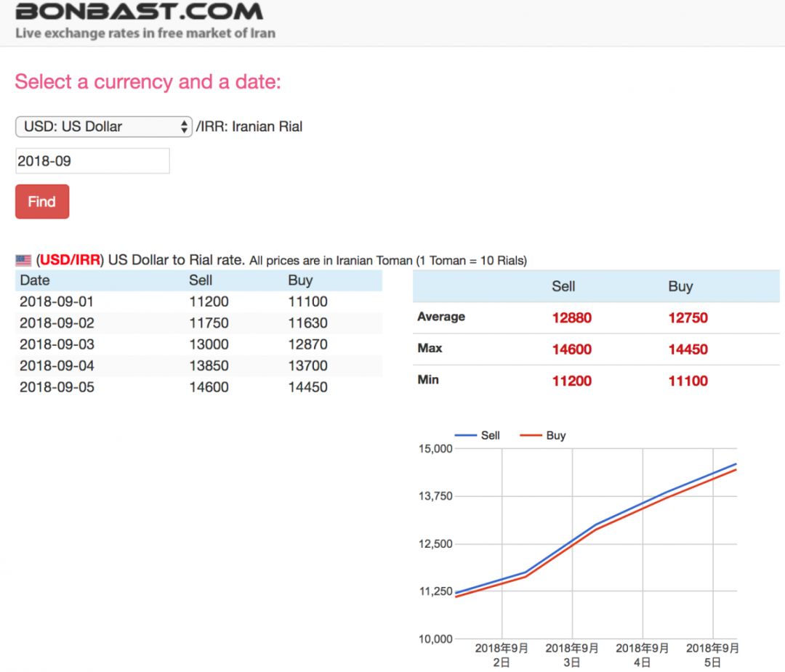Viewport: 785px width, 672px height.
Task: Click the 15,000 y-axis label
Action: [x=435, y=449]
